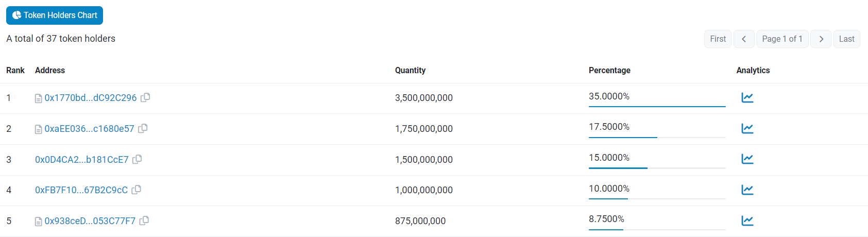Copy address 0xaEE036...c1680e57
The width and height of the screenshot is (868, 237).
point(143,128)
